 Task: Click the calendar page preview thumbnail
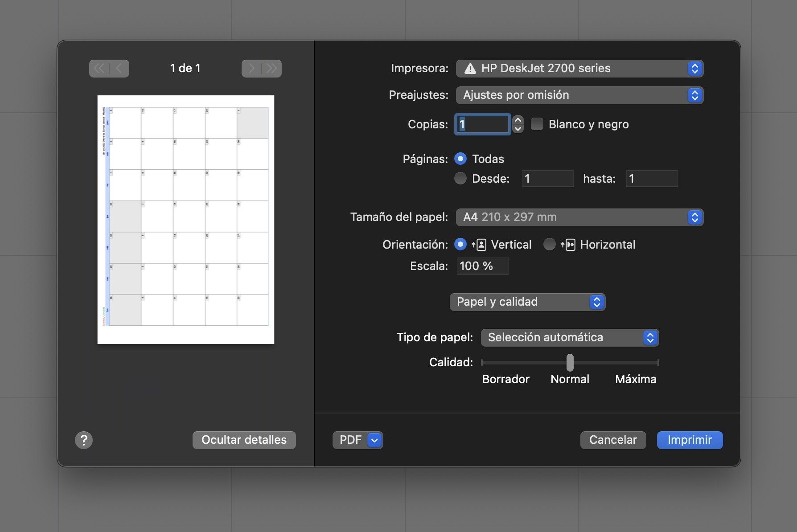coord(186,220)
